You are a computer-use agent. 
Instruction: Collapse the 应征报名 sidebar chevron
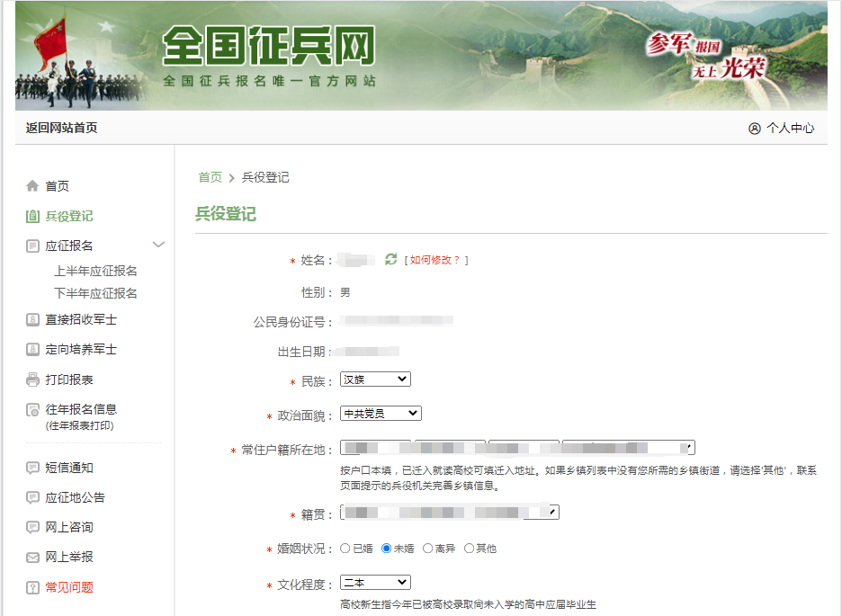pos(159,245)
